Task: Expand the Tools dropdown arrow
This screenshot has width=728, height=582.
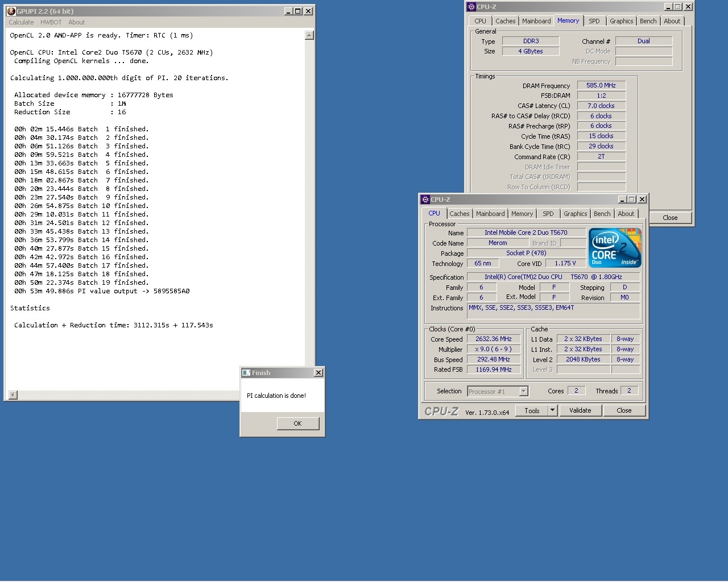Action: pyautogui.click(x=552, y=410)
